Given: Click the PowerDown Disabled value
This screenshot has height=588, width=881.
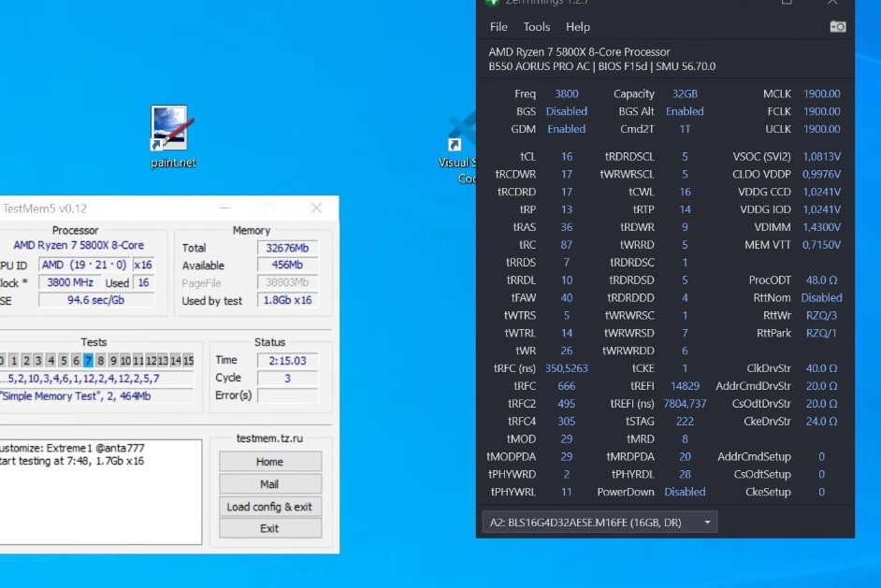Looking at the screenshot, I should pyautogui.click(x=685, y=492).
